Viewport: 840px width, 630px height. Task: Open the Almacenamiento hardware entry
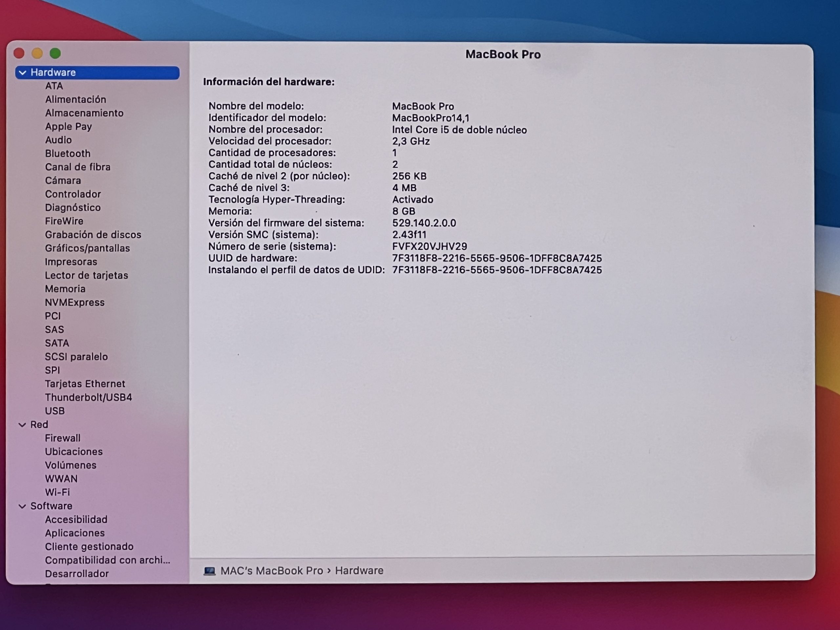[84, 113]
